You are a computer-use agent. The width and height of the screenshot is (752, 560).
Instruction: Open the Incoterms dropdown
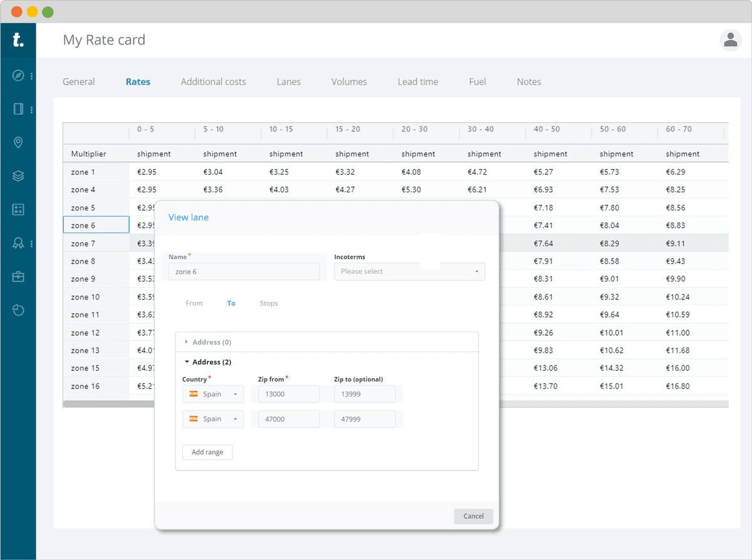click(409, 271)
